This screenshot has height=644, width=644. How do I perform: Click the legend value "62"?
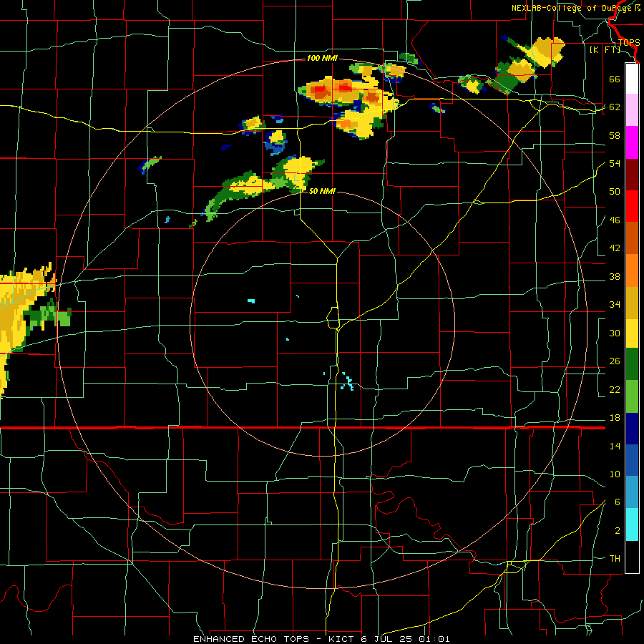pos(615,107)
